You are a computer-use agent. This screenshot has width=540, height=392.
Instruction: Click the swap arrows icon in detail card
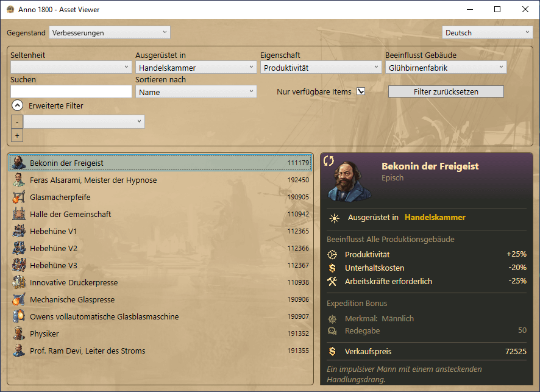pyautogui.click(x=329, y=160)
